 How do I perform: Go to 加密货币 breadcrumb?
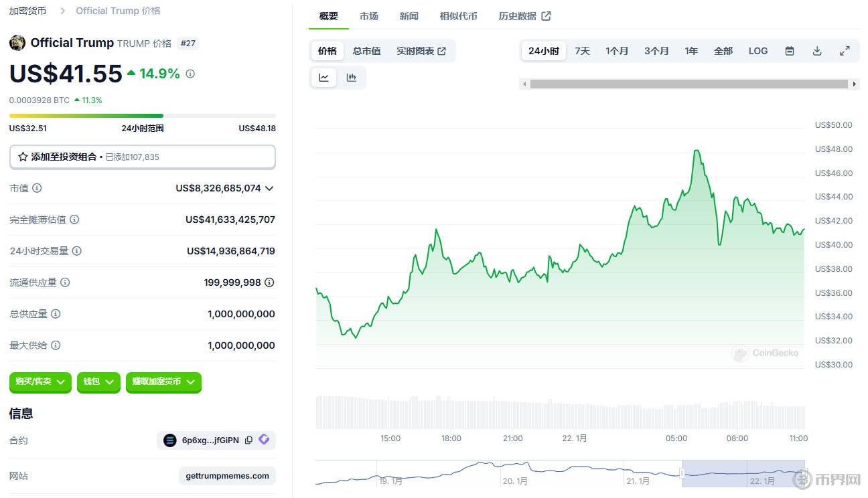tap(27, 11)
